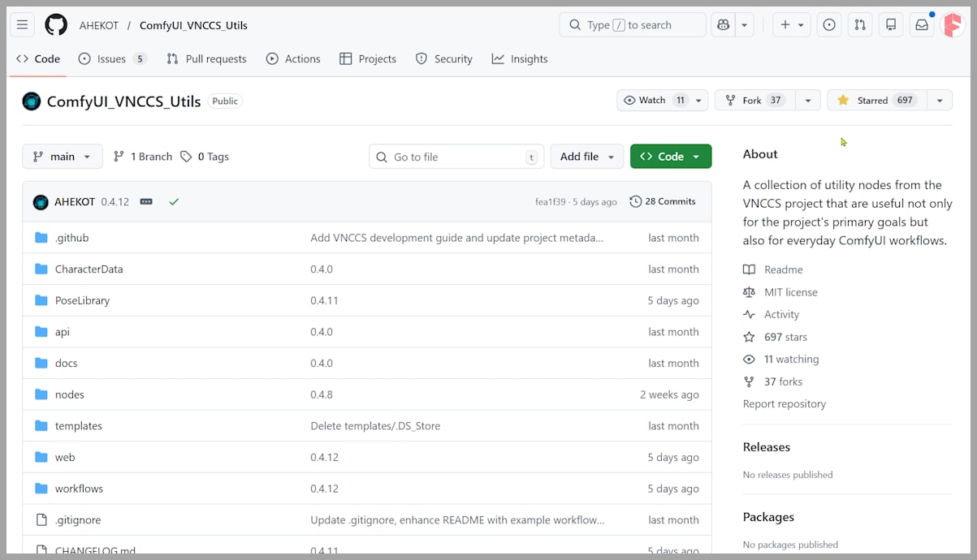The height and width of the screenshot is (560, 977).
Task: Click the green commit status checkmark
Action: (174, 201)
